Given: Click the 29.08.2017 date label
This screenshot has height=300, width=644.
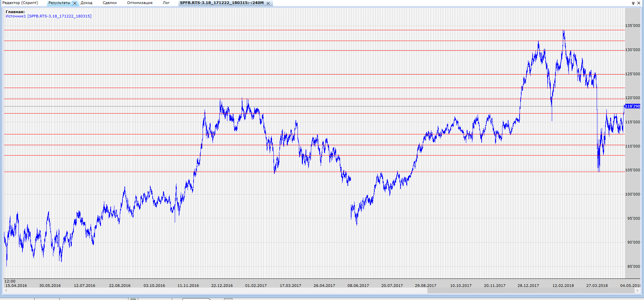Looking at the screenshot, I should (x=426, y=286).
